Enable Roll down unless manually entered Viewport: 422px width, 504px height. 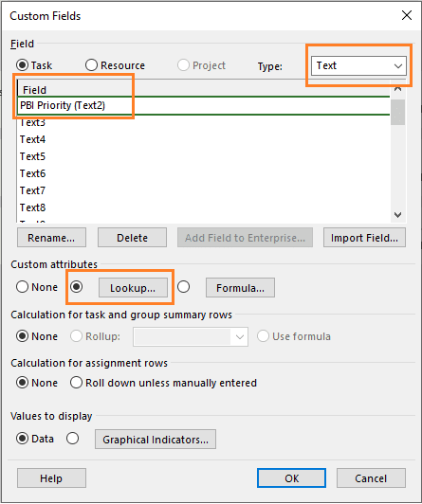pyautogui.click(x=76, y=383)
